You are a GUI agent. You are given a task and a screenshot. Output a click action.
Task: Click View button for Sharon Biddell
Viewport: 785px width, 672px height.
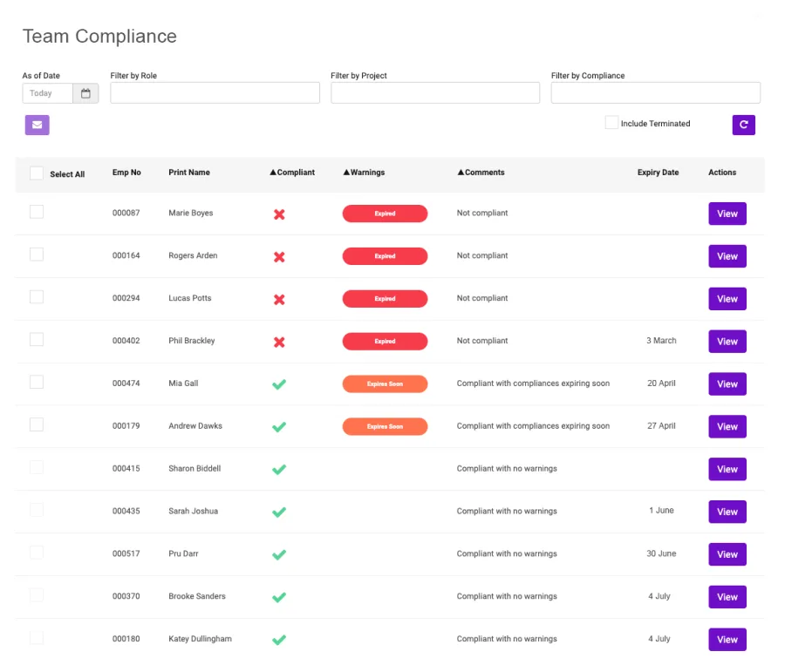tap(727, 470)
